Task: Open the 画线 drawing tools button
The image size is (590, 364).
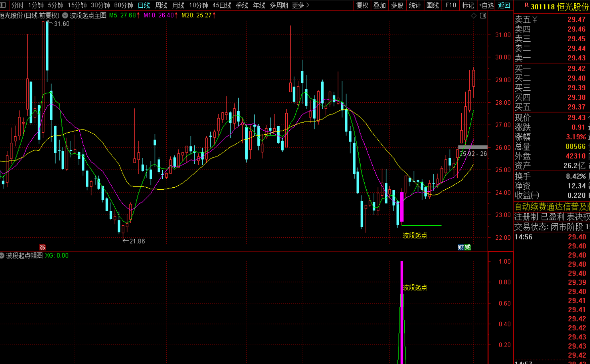Action: (433, 5)
